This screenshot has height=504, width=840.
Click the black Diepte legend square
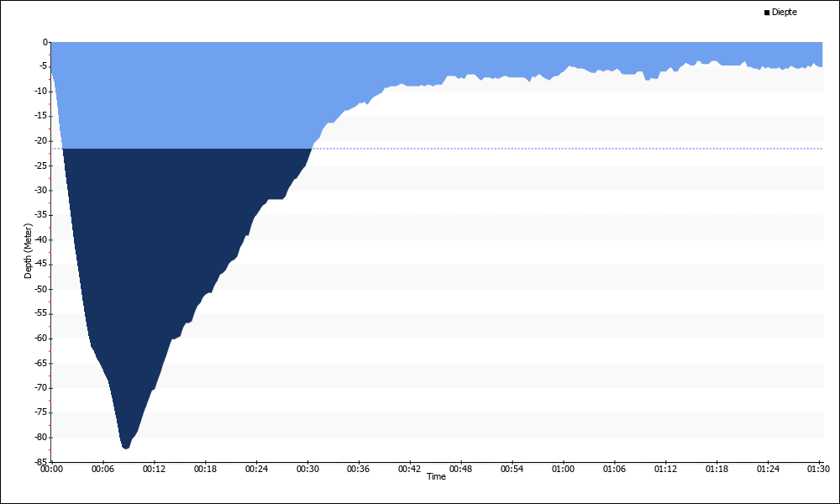[767, 13]
